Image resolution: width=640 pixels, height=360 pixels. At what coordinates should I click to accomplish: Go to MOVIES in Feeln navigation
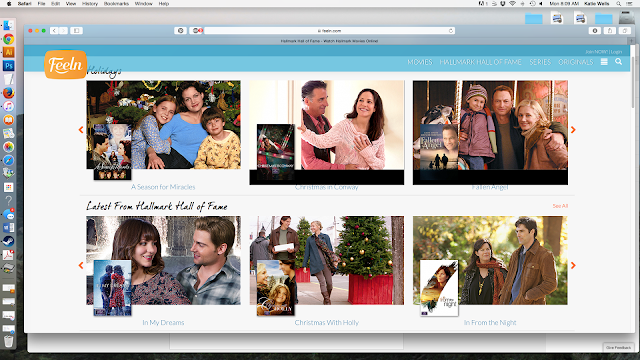pyautogui.click(x=420, y=62)
